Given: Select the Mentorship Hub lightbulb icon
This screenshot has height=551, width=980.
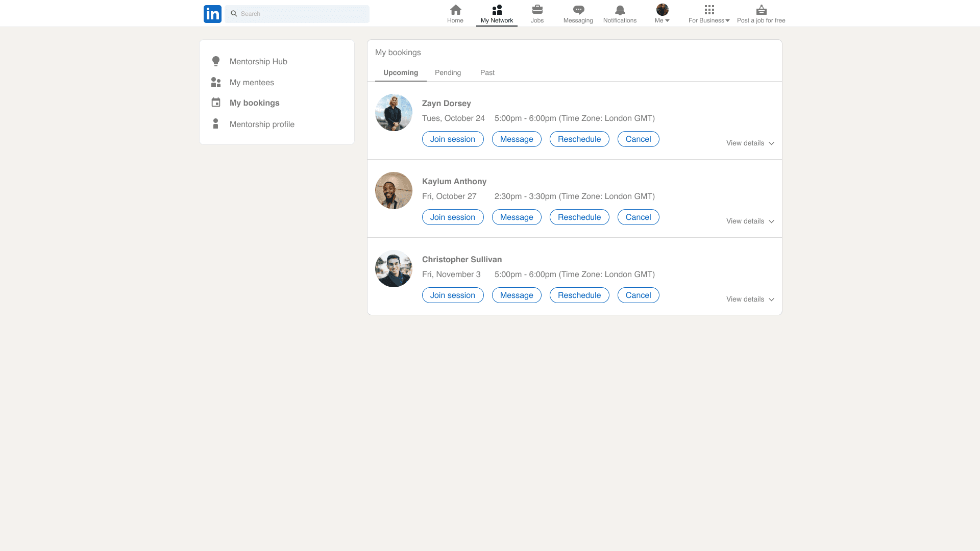Looking at the screenshot, I should tap(216, 61).
